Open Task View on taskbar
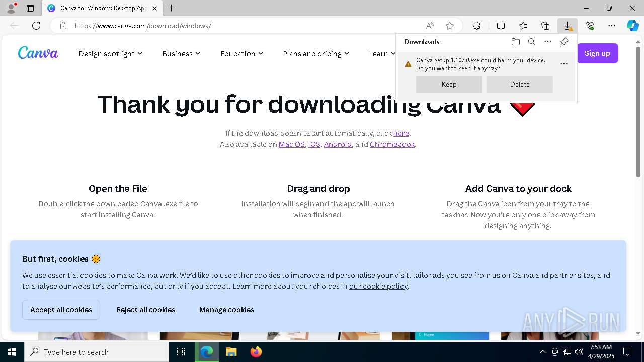The height and width of the screenshot is (362, 644). point(181,352)
